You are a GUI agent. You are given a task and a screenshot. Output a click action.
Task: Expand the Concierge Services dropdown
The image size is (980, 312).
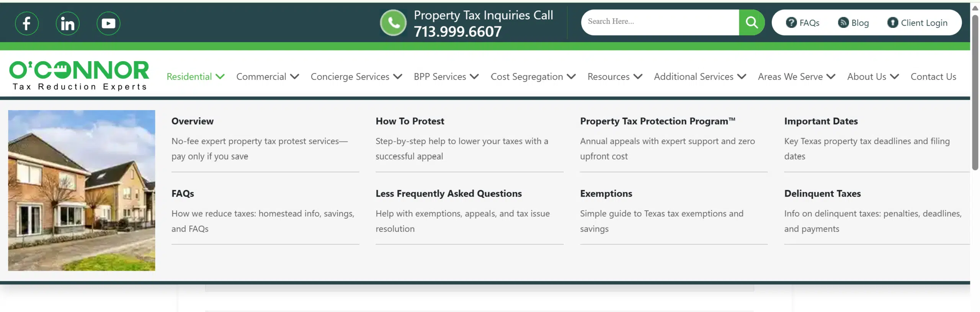pos(356,76)
